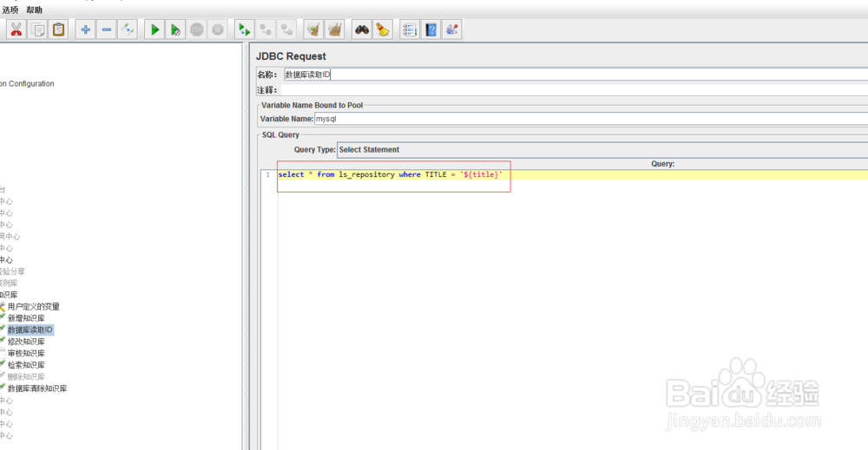
Task: Click the Remote Start All icon
Action: pos(244,29)
